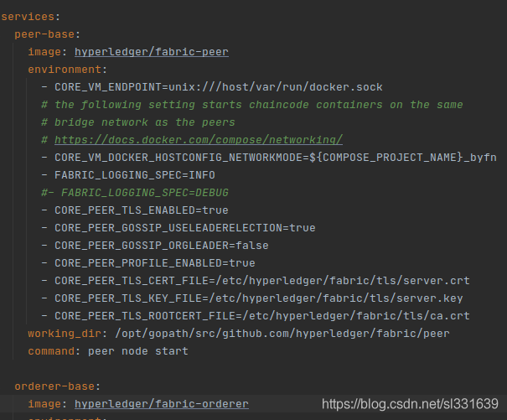Place cursor on the services key

point(28,17)
